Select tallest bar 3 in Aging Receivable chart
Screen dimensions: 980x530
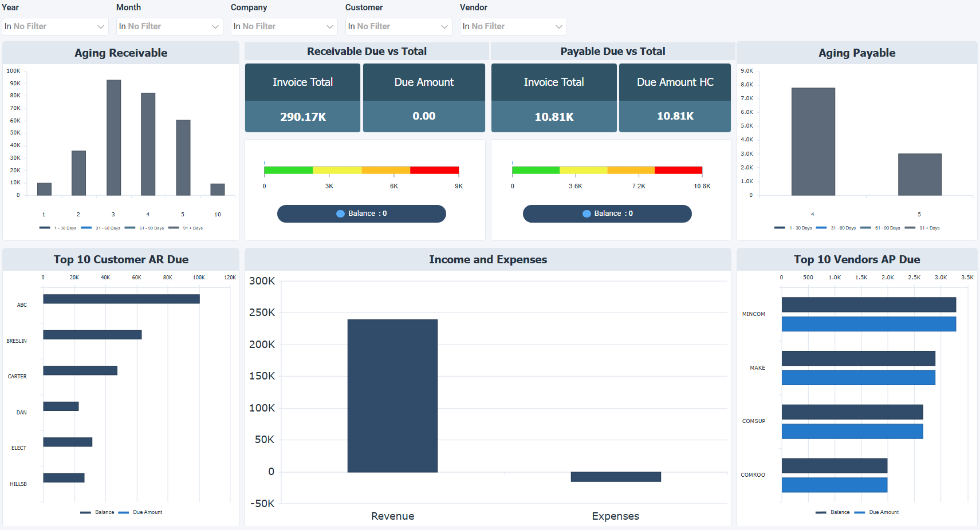tap(113, 138)
